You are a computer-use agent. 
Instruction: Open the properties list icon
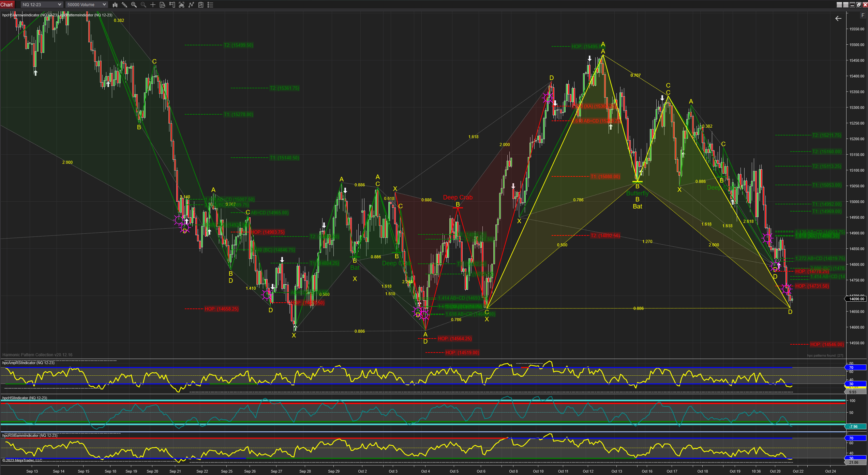210,5
